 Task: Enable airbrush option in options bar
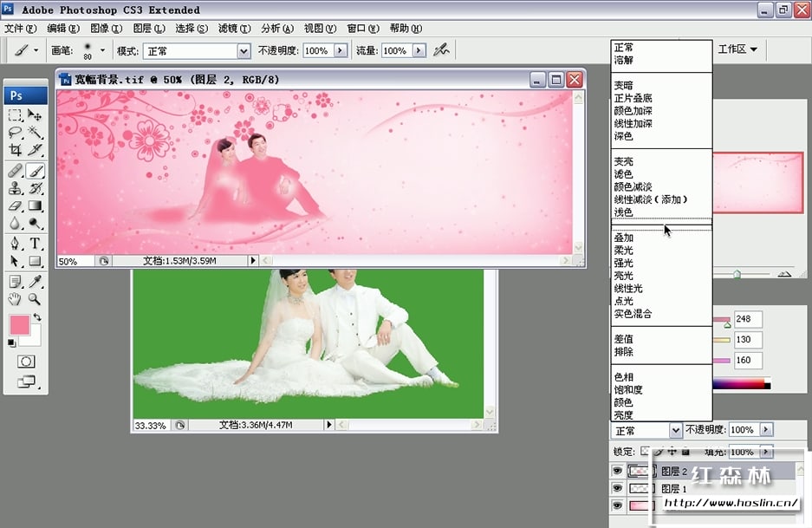pyautogui.click(x=441, y=50)
